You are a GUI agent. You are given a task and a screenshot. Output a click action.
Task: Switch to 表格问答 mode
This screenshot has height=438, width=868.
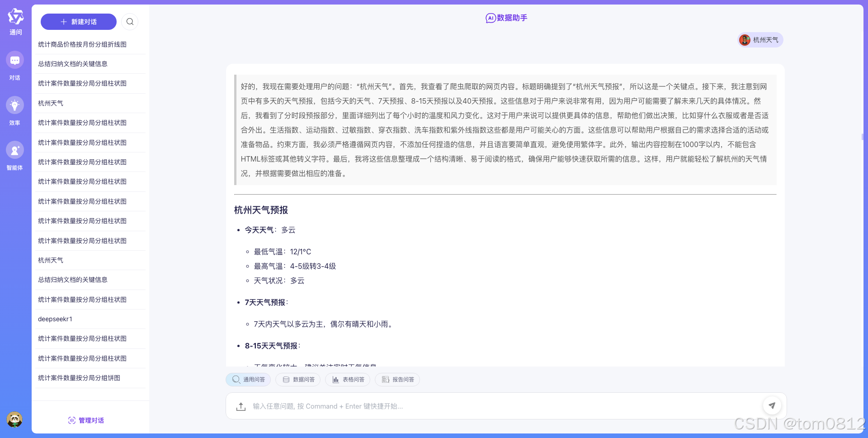348,380
